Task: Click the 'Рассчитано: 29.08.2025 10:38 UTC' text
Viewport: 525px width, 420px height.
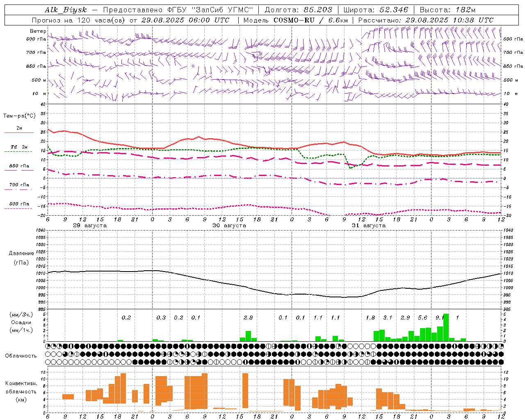Action: point(426,20)
